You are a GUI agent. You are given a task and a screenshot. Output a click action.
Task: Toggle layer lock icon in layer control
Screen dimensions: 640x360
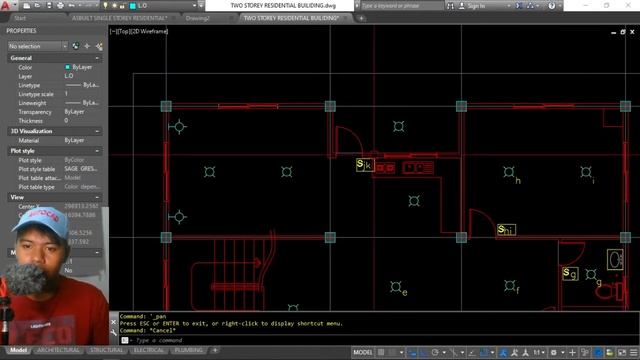point(122,6)
